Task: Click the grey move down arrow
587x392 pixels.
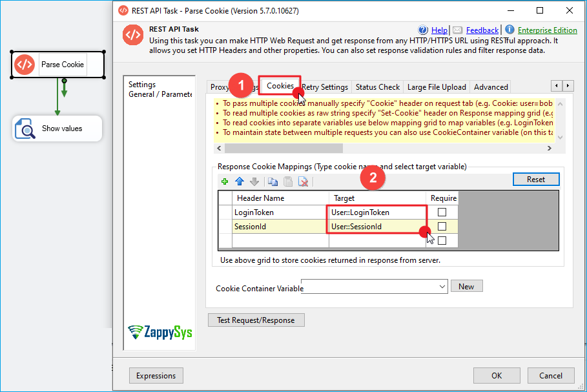Action: pos(254,182)
